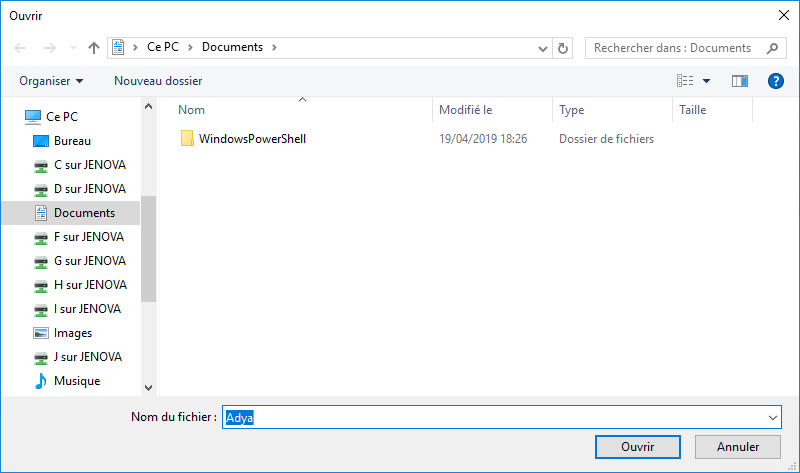Click the Help question mark icon

click(x=774, y=80)
